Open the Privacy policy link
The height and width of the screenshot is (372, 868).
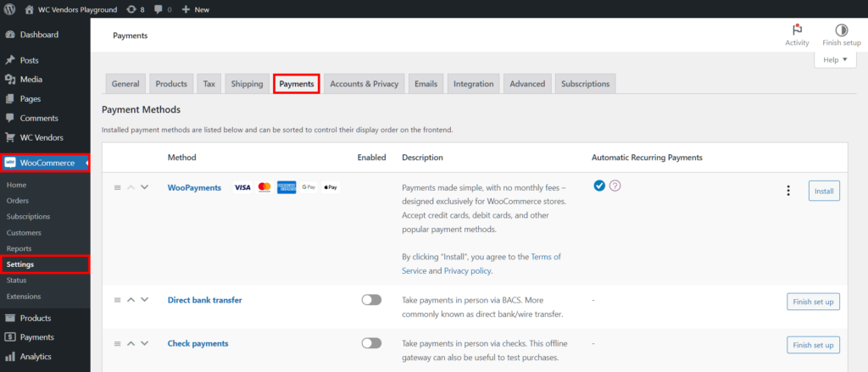467,271
